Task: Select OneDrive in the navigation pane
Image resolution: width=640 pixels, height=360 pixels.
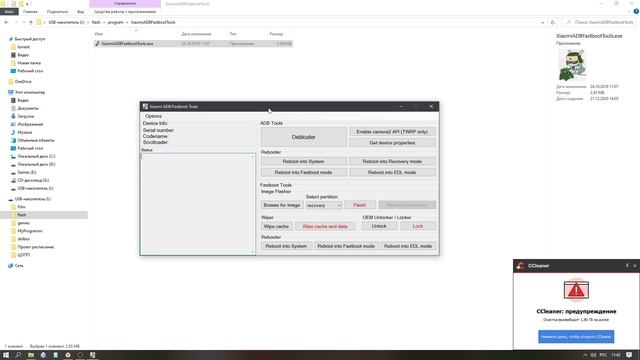Action: click(x=23, y=82)
